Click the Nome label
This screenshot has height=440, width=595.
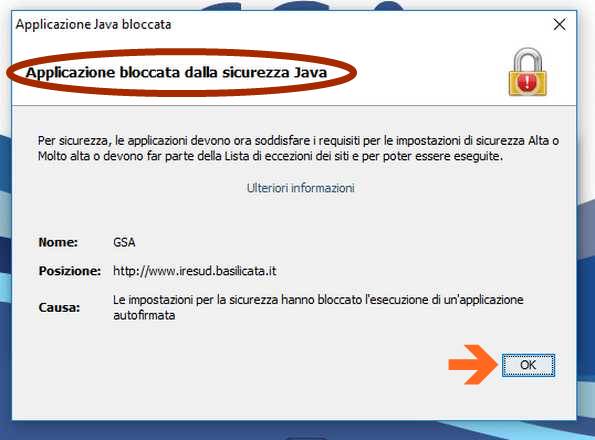58,242
